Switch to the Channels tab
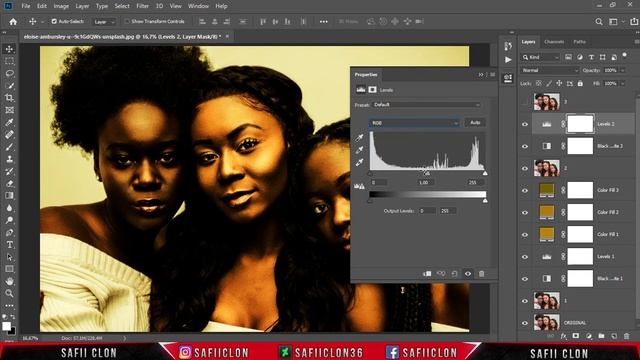Image resolution: width=640 pixels, height=360 pixels. tap(554, 42)
